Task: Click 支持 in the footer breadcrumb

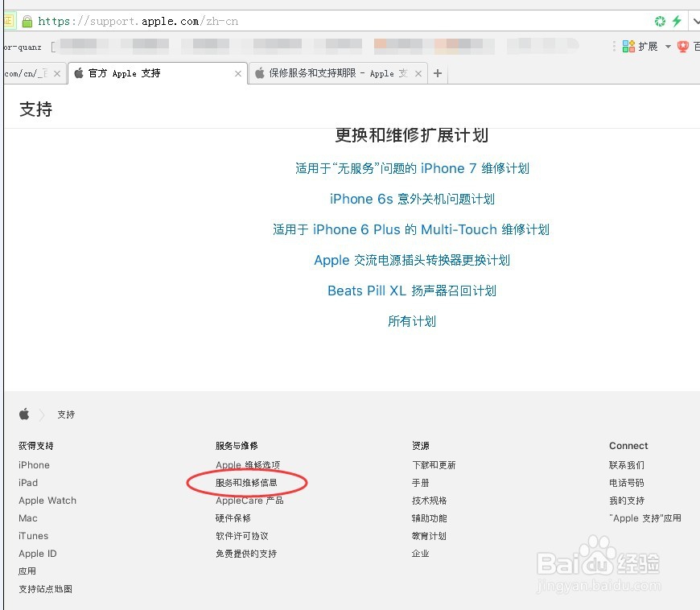Action: tap(66, 414)
